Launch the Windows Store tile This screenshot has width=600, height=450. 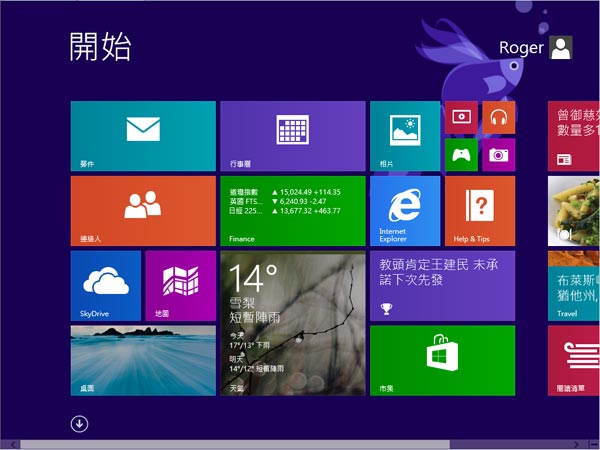(442, 360)
